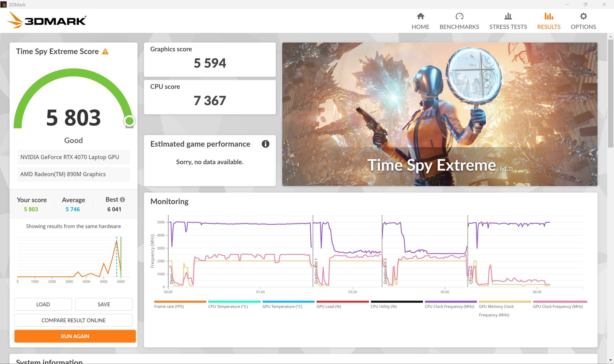Toggle the GPU Load (%) legend series
Image resolution: width=614 pixels, height=364 pixels.
[342, 304]
